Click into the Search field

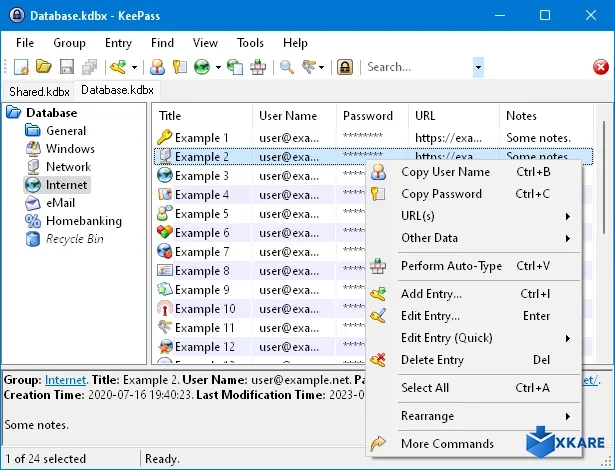pos(418,67)
